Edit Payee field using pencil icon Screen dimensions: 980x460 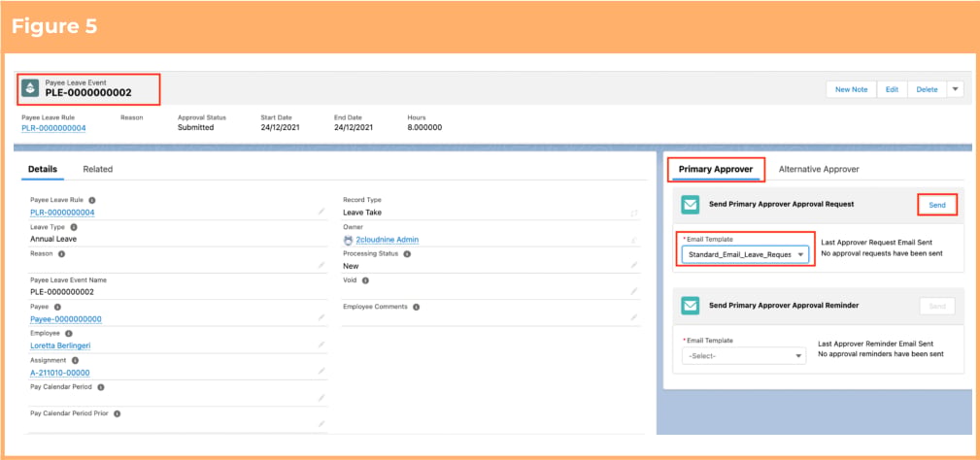pyautogui.click(x=321, y=317)
